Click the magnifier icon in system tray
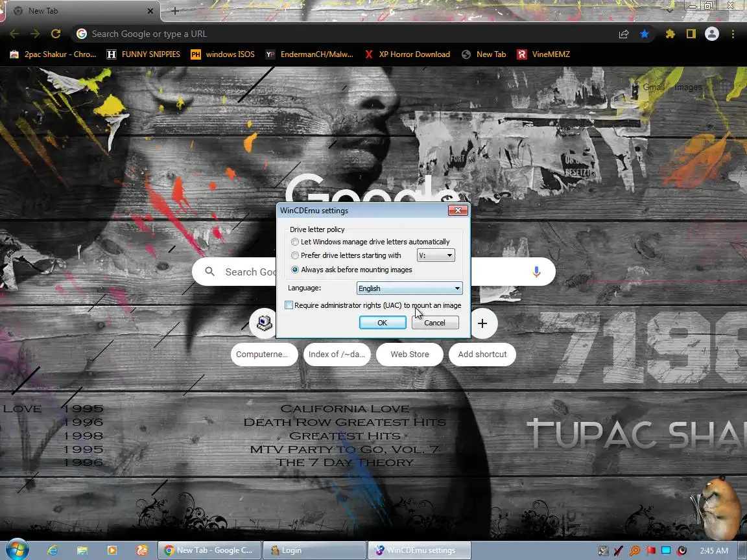The height and width of the screenshot is (560, 747). point(635,550)
